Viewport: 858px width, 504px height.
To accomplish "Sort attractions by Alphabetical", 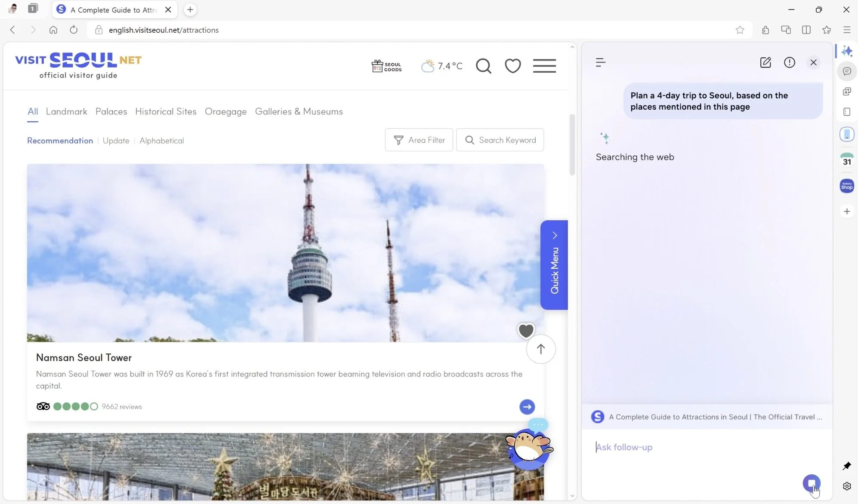I will coord(162,141).
